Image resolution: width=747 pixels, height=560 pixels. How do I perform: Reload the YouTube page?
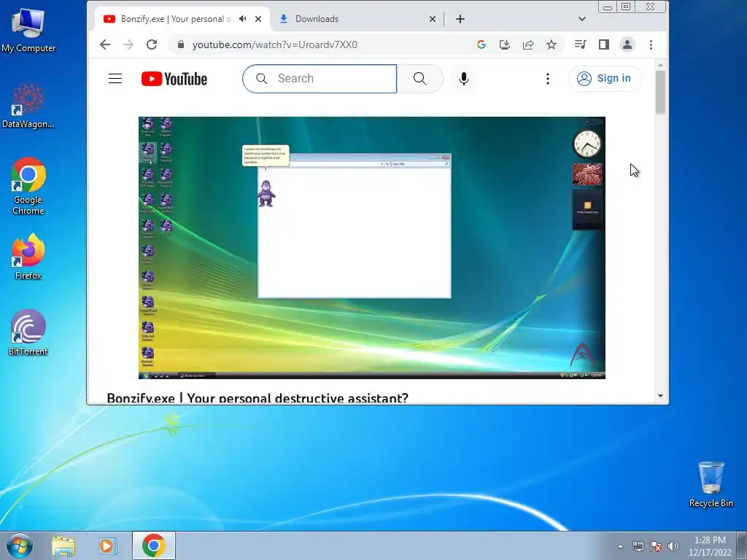coord(152,44)
